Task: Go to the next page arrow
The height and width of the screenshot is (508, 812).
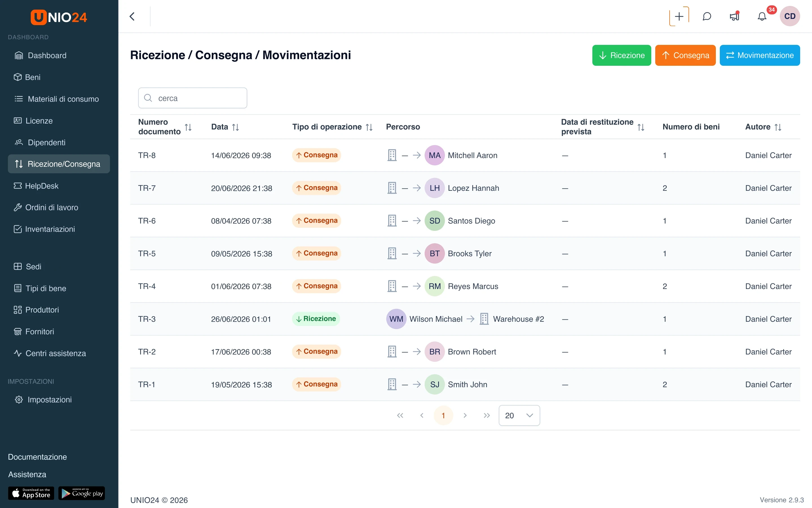Action: click(465, 416)
